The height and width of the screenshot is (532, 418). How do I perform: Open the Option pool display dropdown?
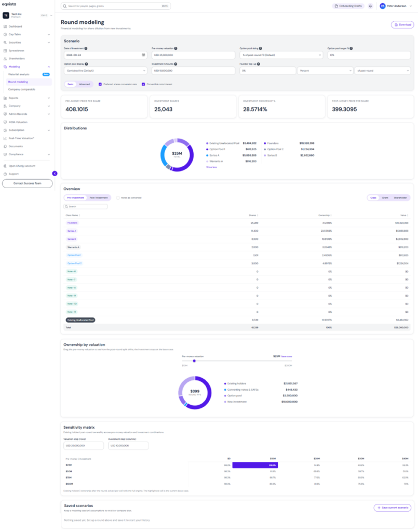tap(105, 71)
